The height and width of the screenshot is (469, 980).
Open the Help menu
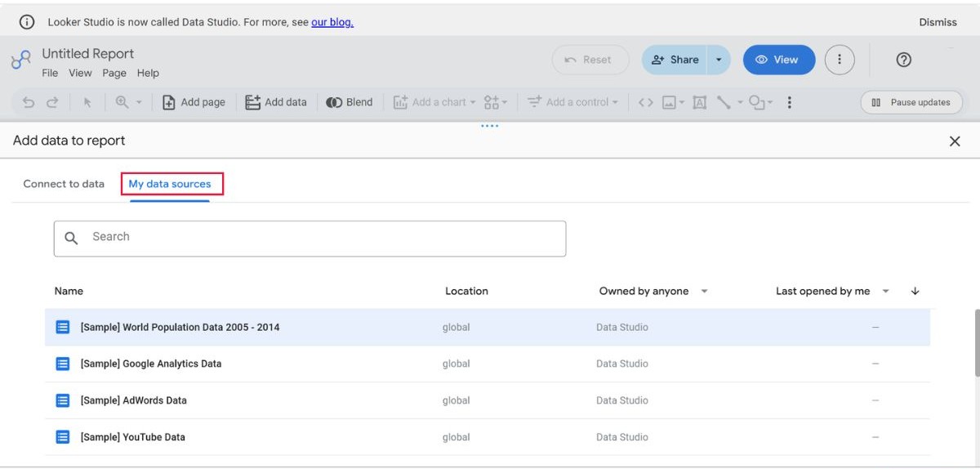click(148, 73)
